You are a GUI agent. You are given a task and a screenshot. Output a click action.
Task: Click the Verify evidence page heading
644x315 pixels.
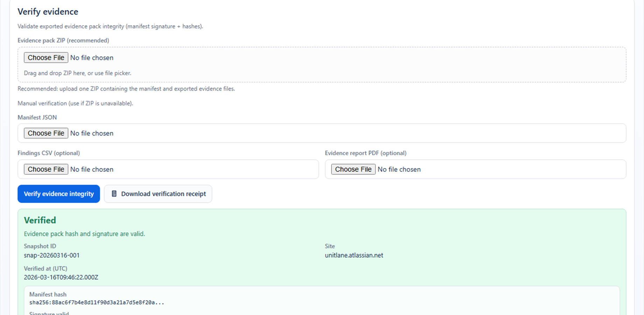(x=48, y=12)
